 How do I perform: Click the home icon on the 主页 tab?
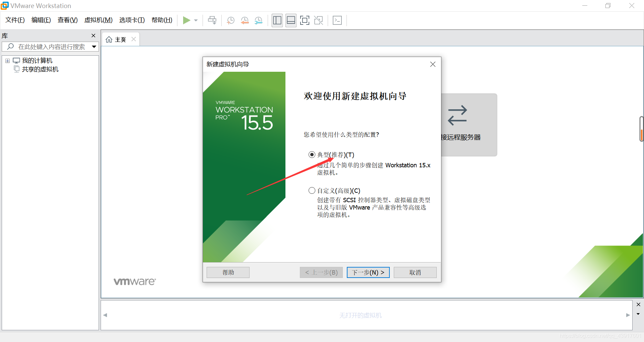109,40
